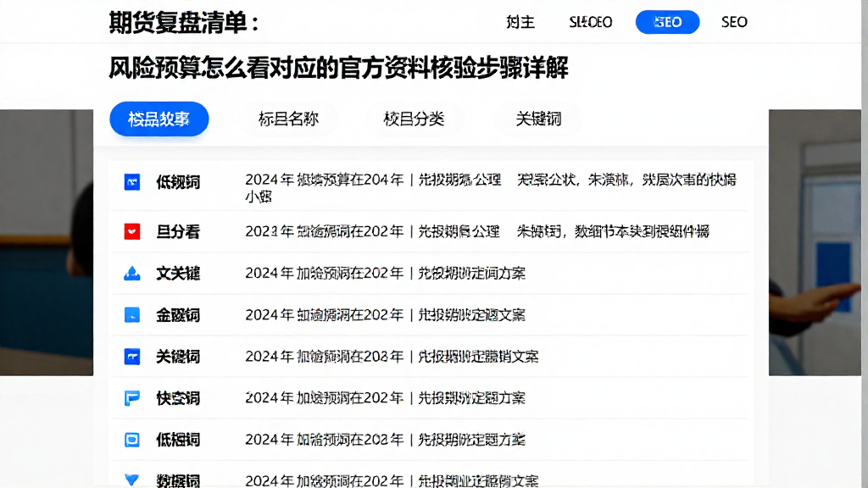Click the blue icon beside 关键词

(x=131, y=357)
